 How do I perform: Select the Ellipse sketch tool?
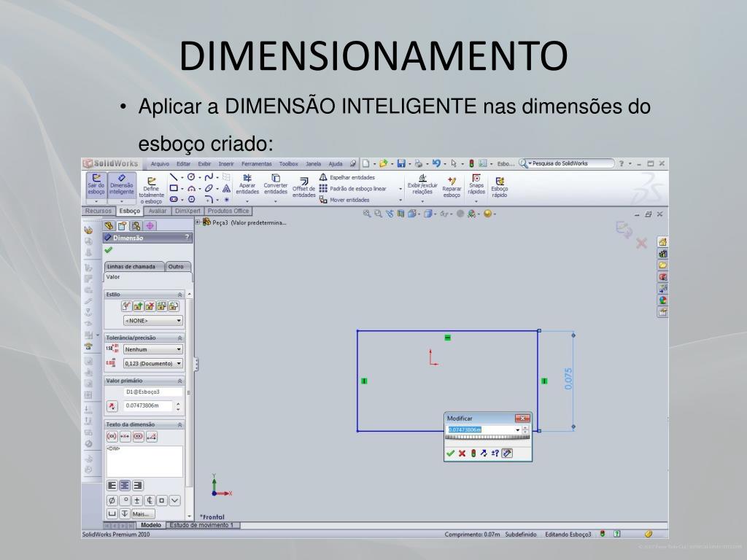coord(209,188)
